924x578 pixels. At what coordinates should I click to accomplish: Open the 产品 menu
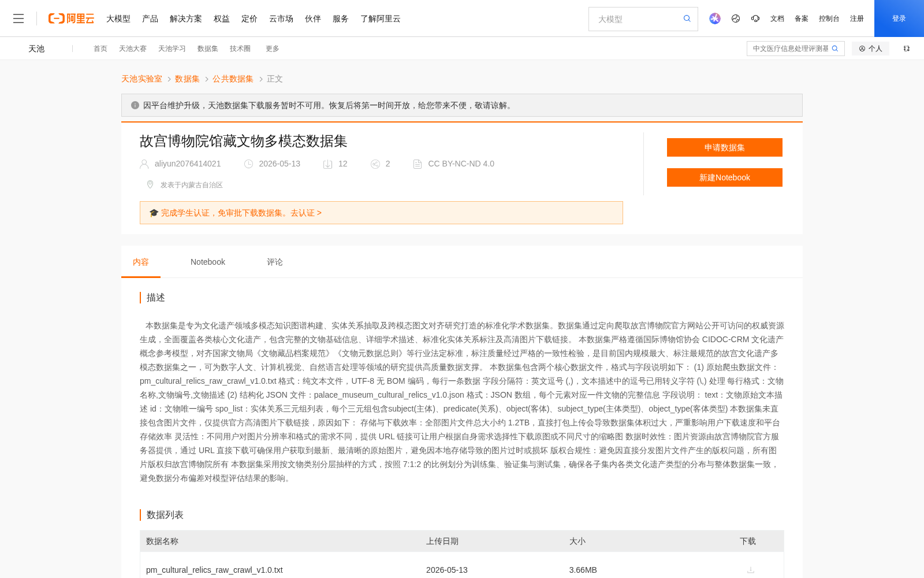(150, 18)
